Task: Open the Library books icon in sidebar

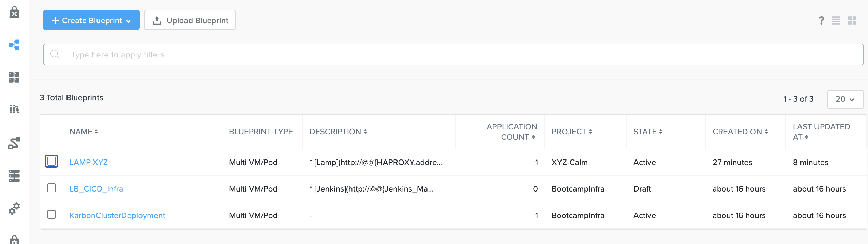Action: point(14,109)
